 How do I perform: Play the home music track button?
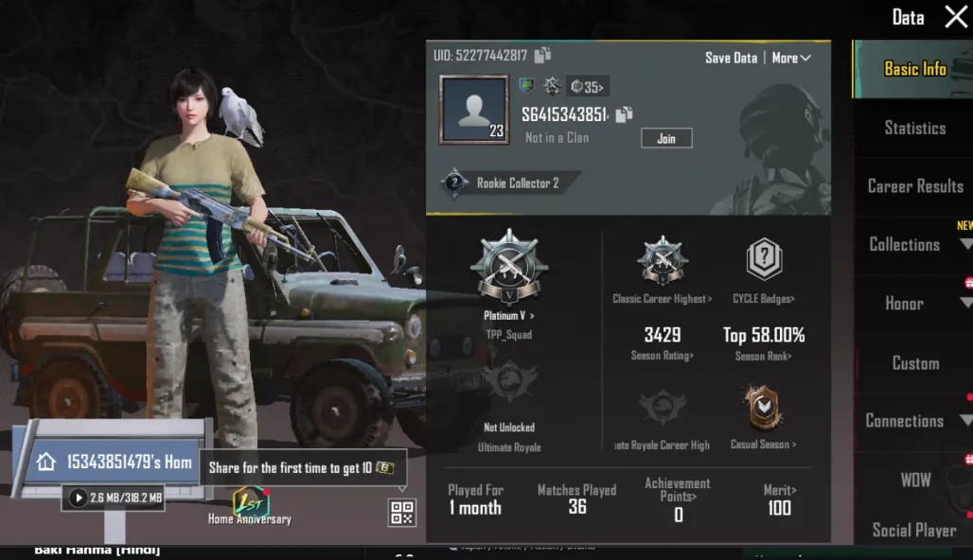point(79,498)
